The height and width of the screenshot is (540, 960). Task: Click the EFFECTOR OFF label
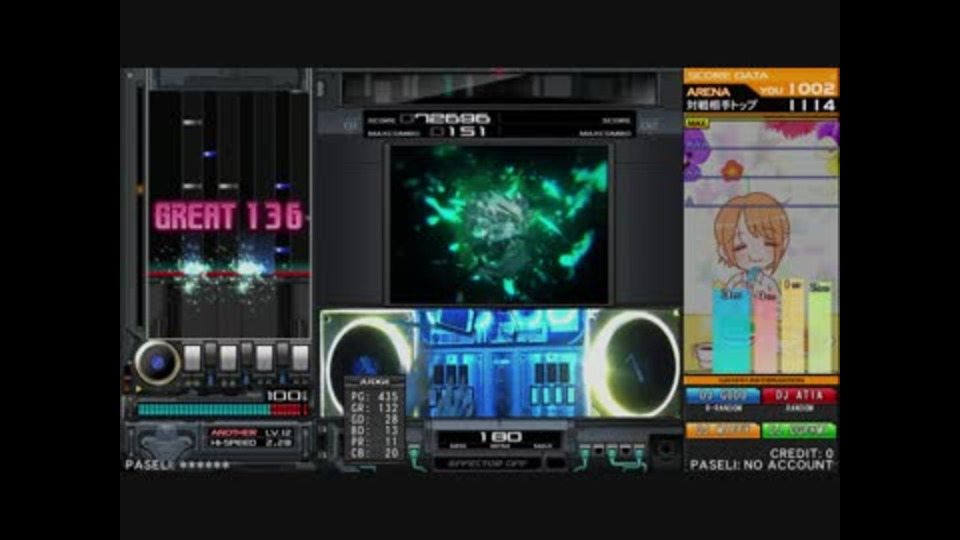[x=488, y=464]
